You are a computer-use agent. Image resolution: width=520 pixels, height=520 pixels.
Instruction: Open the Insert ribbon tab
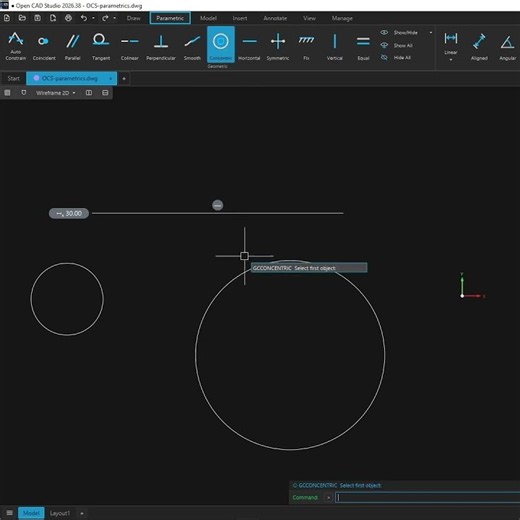pyautogui.click(x=240, y=18)
